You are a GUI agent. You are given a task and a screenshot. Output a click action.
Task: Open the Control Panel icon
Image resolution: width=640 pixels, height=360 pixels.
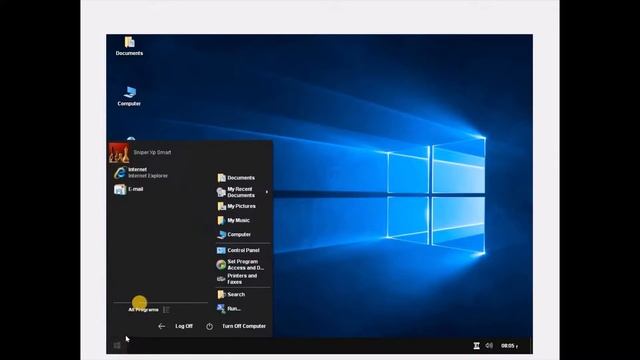point(221,250)
